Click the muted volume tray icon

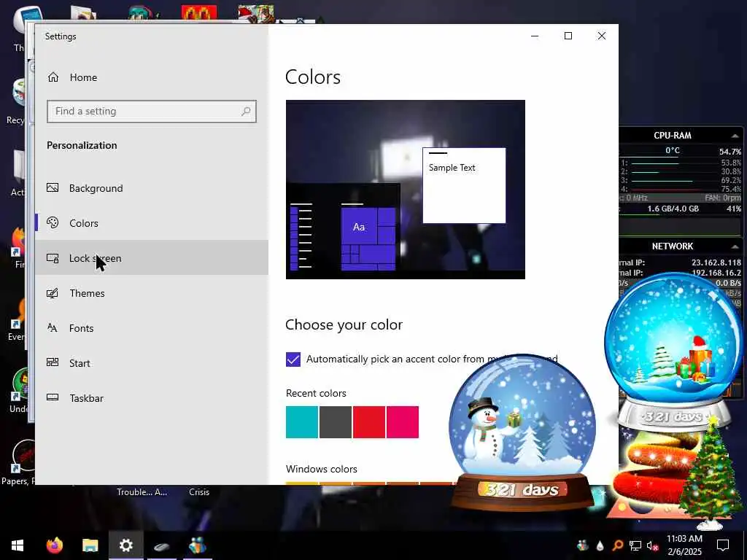(x=653, y=545)
